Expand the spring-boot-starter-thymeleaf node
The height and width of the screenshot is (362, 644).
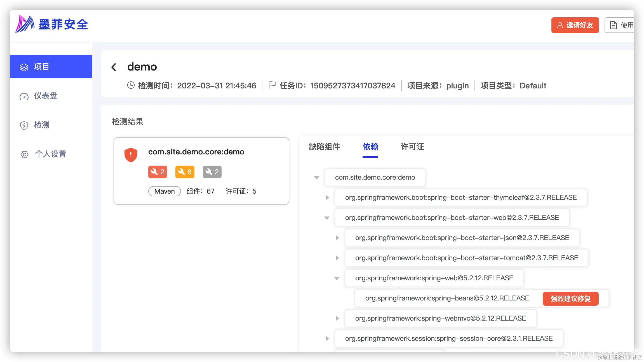[327, 198]
